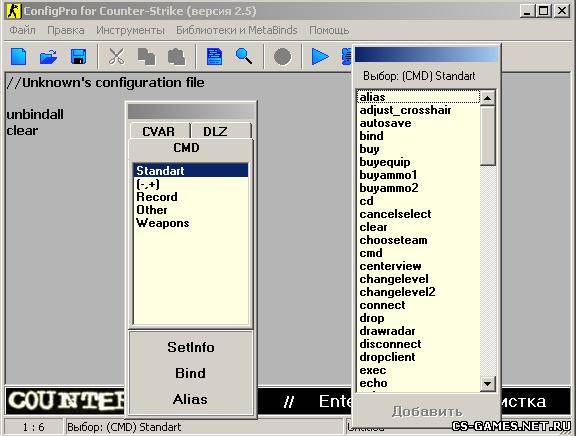Open the Помощь menu
Screen dimensions: 576x436
coord(329,30)
